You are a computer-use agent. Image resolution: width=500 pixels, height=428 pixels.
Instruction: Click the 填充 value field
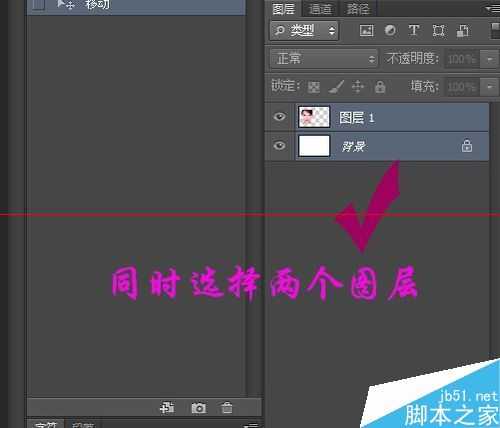pos(461,87)
